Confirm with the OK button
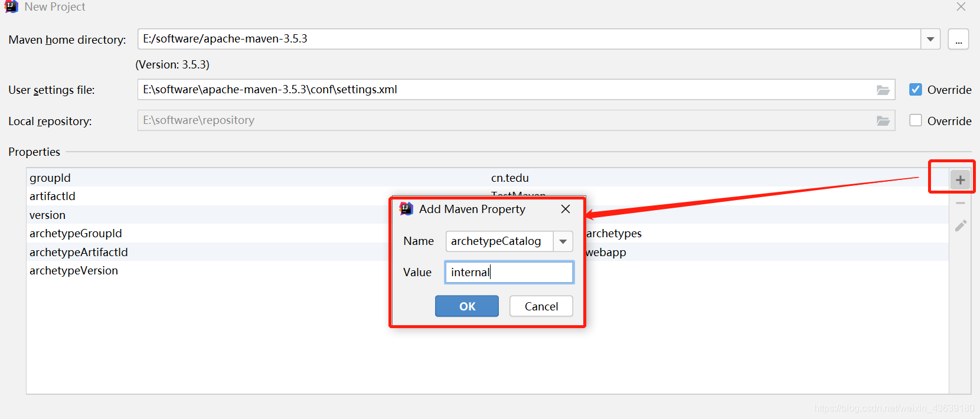This screenshot has width=980, height=419. point(467,306)
